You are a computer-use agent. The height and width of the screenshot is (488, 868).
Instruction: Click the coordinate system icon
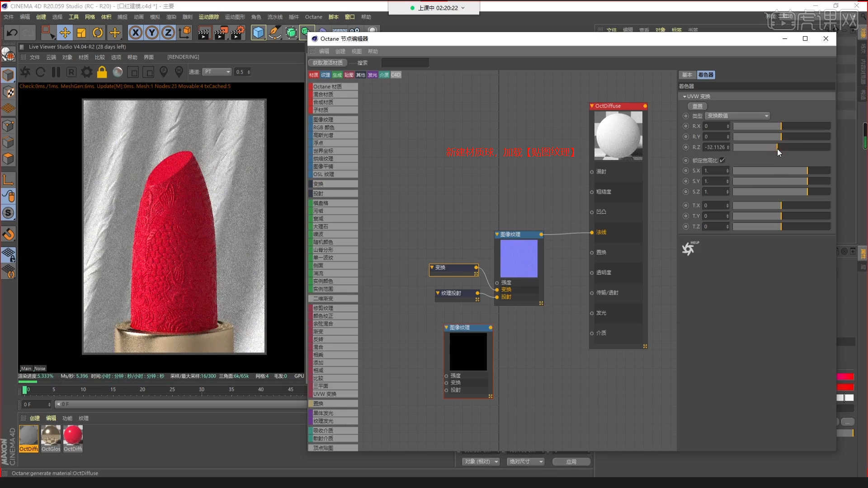click(185, 33)
